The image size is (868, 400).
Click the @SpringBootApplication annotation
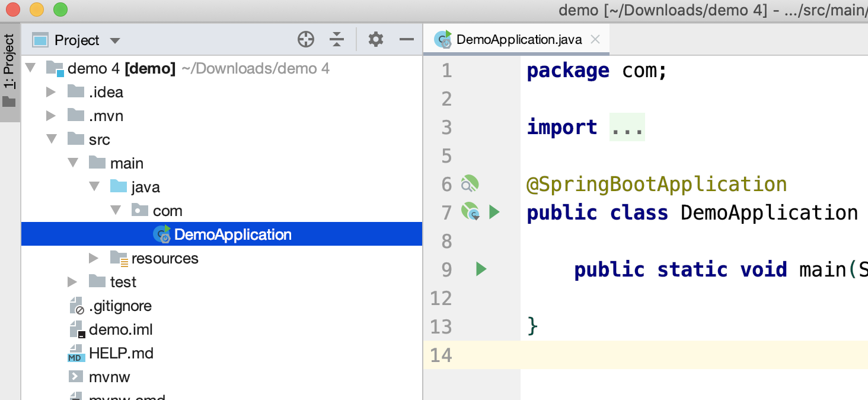656,185
